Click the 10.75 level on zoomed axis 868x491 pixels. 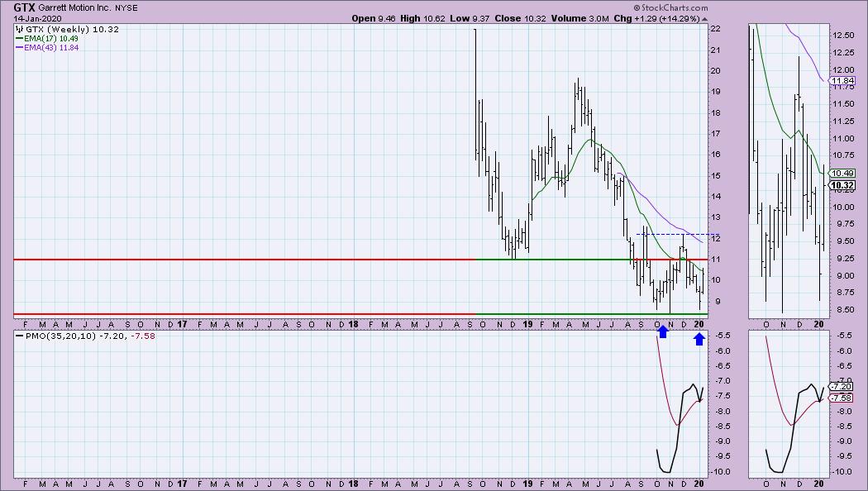coord(842,155)
